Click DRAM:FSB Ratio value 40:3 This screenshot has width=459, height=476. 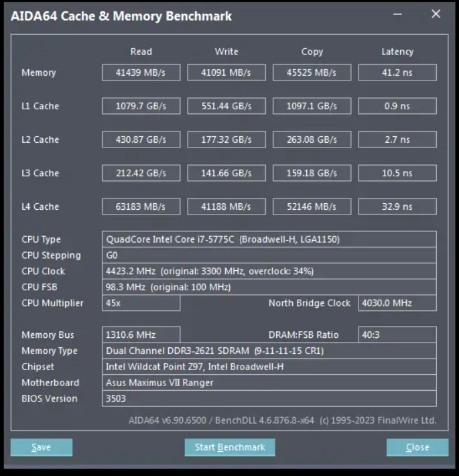(x=397, y=335)
